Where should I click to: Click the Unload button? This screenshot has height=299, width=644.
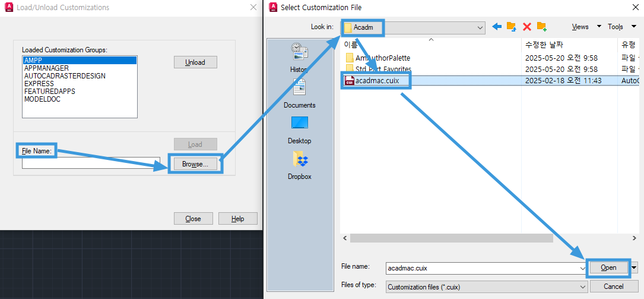(195, 62)
